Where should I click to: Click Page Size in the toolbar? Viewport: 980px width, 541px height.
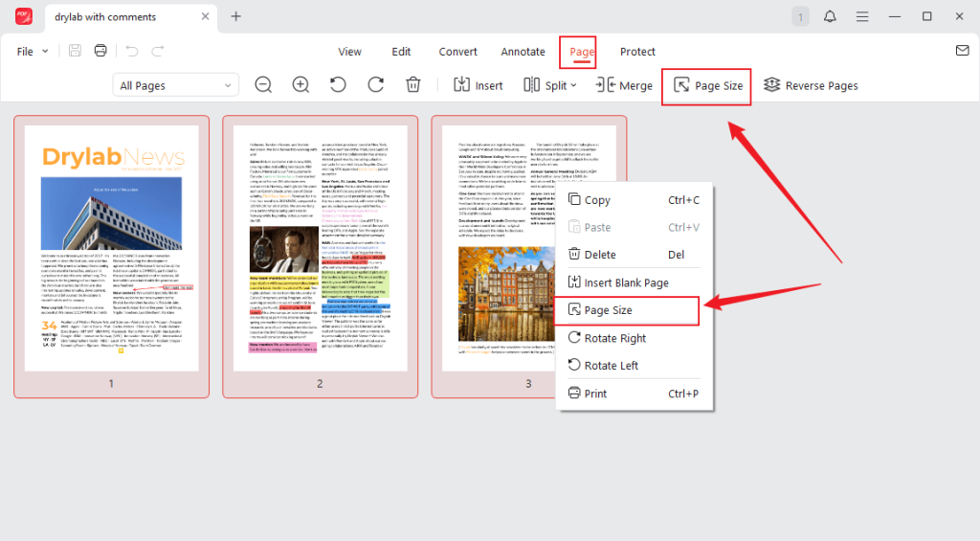[x=708, y=85]
